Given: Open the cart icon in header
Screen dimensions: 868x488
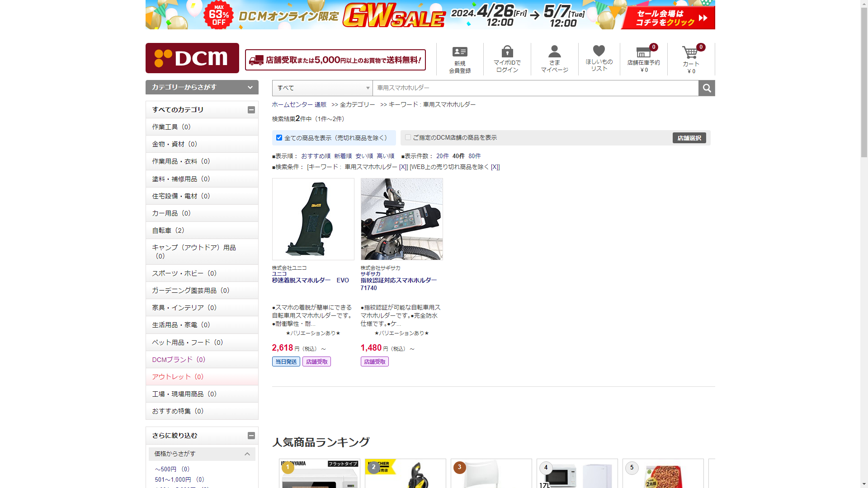Looking at the screenshot, I should click(x=690, y=53).
